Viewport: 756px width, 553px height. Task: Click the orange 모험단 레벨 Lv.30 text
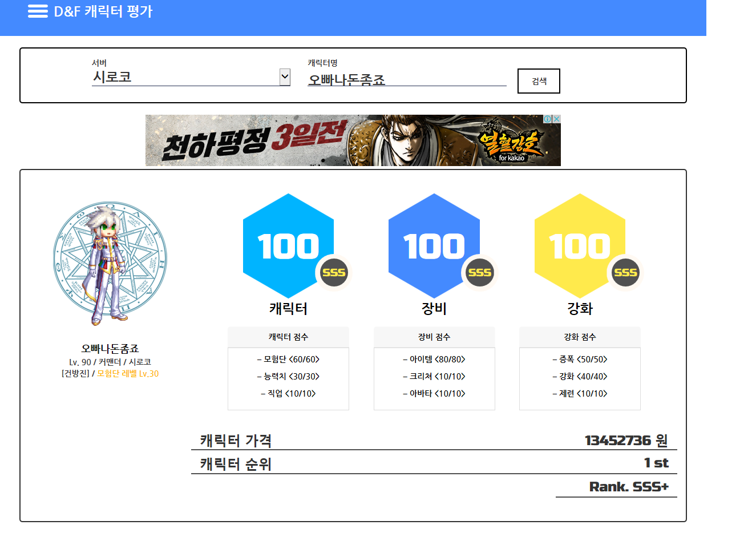click(x=128, y=374)
